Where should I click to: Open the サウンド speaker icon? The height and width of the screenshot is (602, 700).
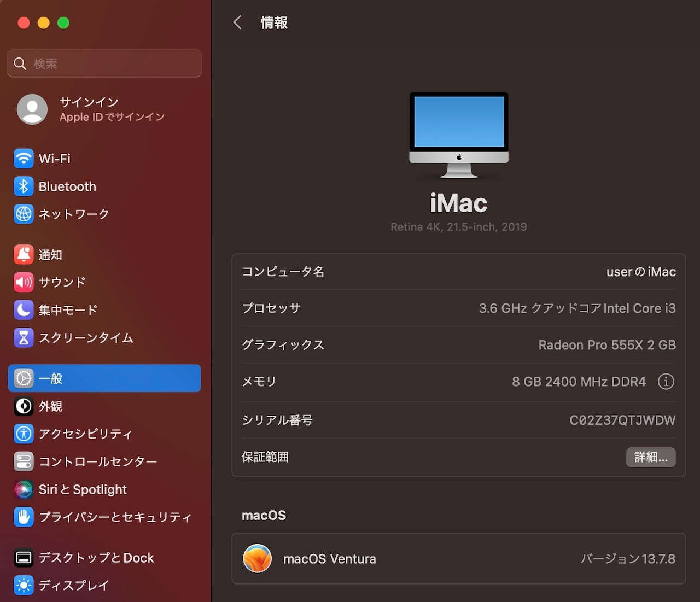point(24,282)
